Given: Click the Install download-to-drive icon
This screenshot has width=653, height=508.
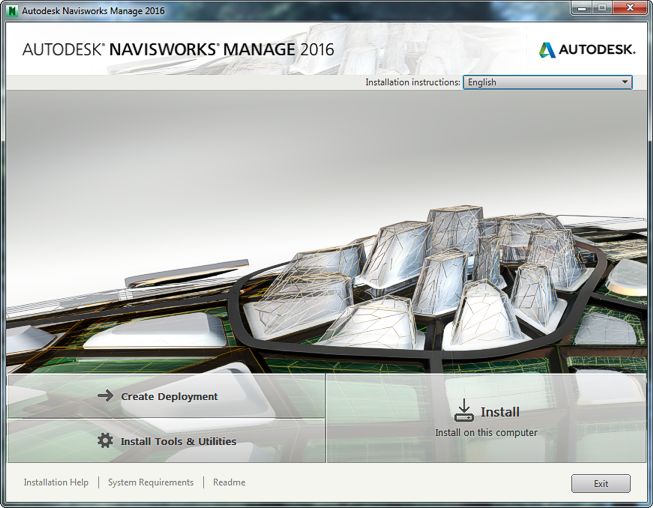Looking at the screenshot, I should coord(464,410).
